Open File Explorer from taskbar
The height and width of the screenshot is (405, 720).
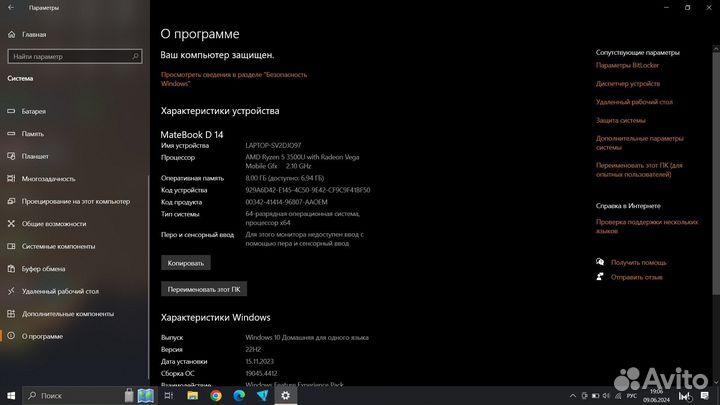click(192, 395)
